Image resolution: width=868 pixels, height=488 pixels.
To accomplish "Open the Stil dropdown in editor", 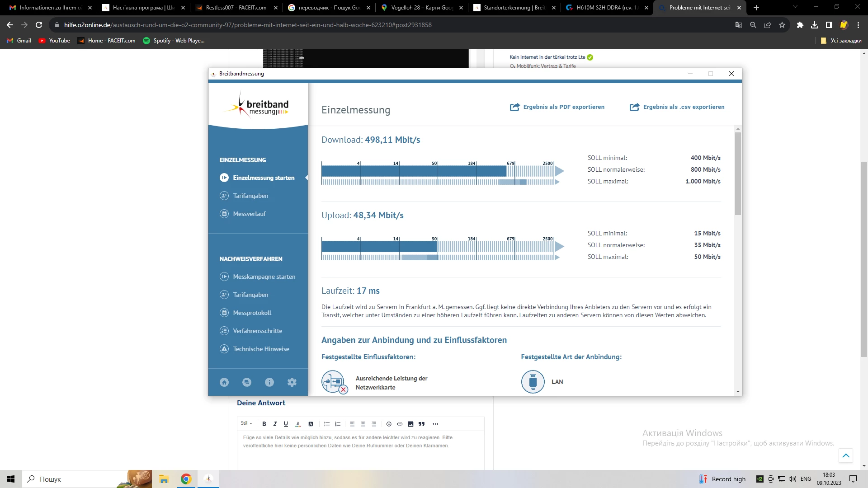I will [x=246, y=423].
